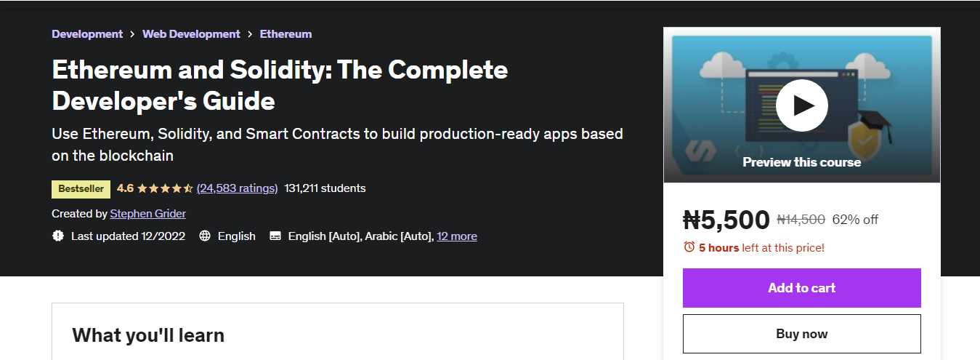Click the last updated badge icon
The height and width of the screenshot is (360, 980).
(x=58, y=236)
